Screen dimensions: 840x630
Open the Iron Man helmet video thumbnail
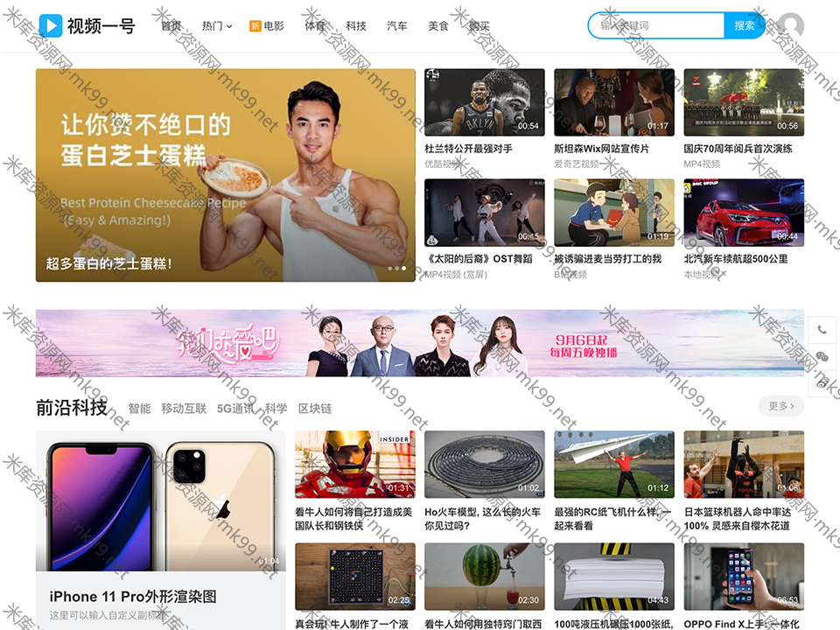click(354, 465)
